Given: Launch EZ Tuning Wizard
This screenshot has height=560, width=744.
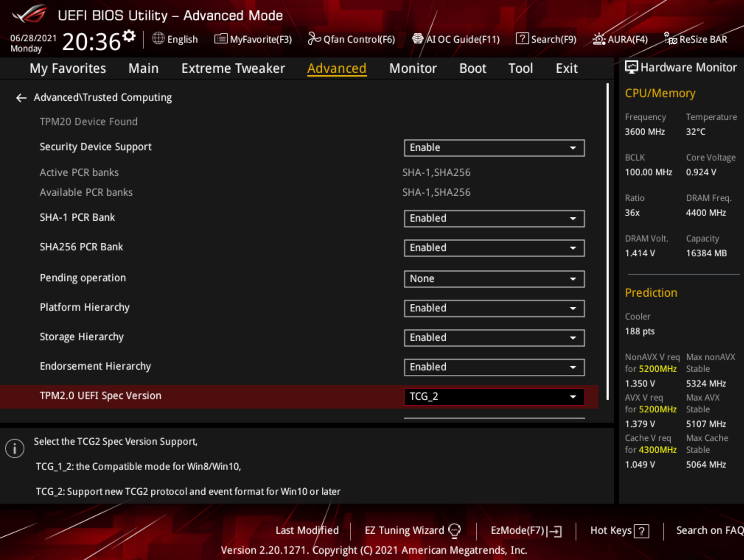Looking at the screenshot, I should click(x=413, y=531).
